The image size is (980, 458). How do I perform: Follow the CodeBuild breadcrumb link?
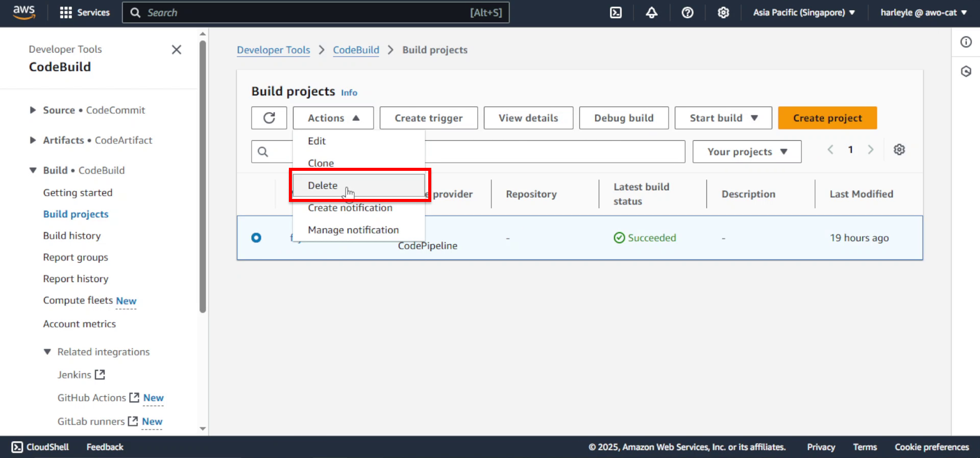coord(356,50)
